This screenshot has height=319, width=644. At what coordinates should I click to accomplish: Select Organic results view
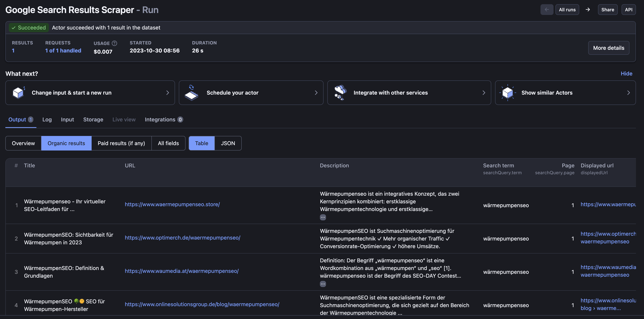pos(66,143)
